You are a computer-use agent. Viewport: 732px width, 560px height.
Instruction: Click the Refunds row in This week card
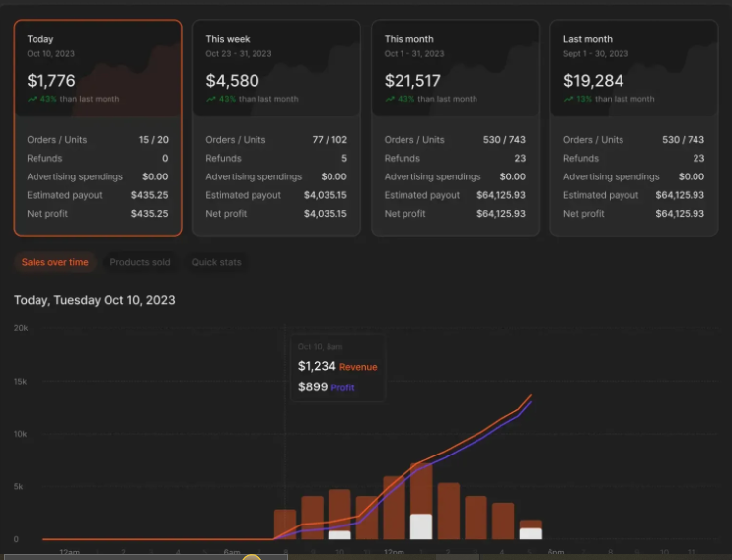tap(276, 158)
